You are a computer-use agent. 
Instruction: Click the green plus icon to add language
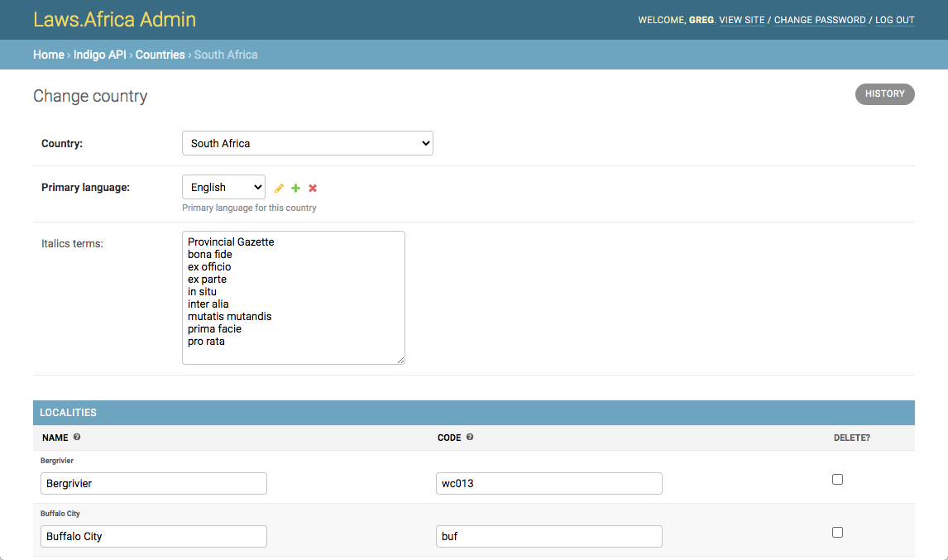295,189
